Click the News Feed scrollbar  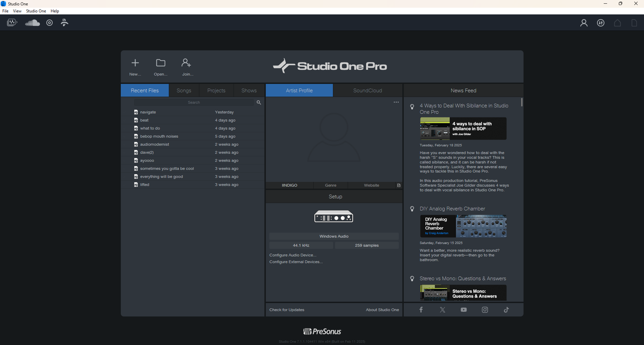522,102
